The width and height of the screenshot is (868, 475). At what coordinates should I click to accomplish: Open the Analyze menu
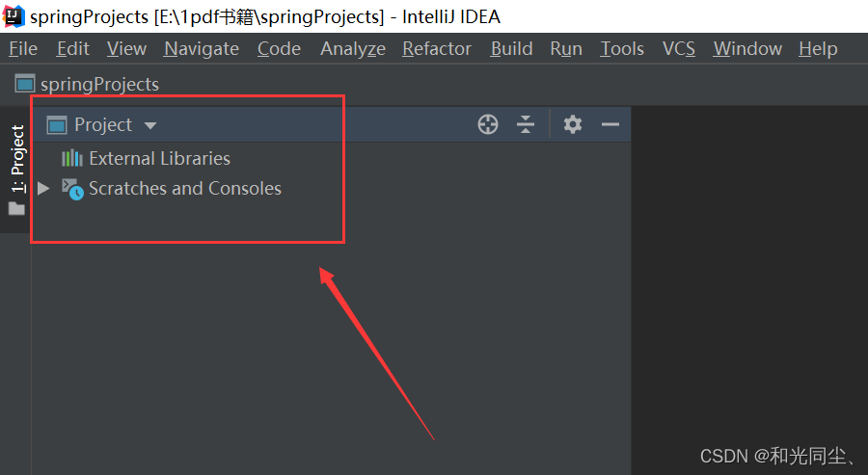click(353, 49)
